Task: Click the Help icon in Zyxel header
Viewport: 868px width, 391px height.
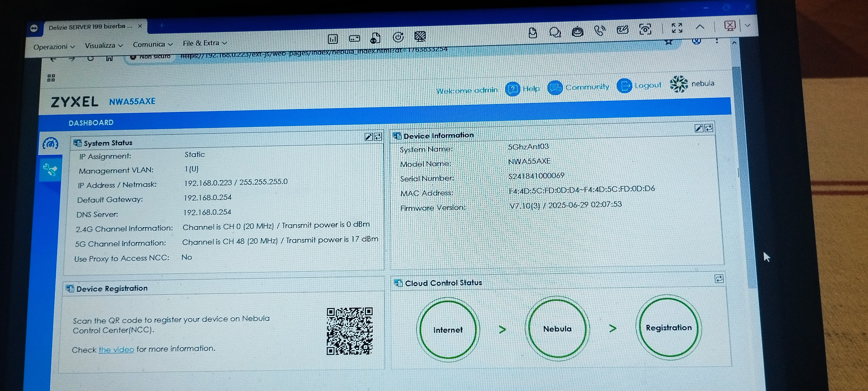Action: click(x=513, y=89)
